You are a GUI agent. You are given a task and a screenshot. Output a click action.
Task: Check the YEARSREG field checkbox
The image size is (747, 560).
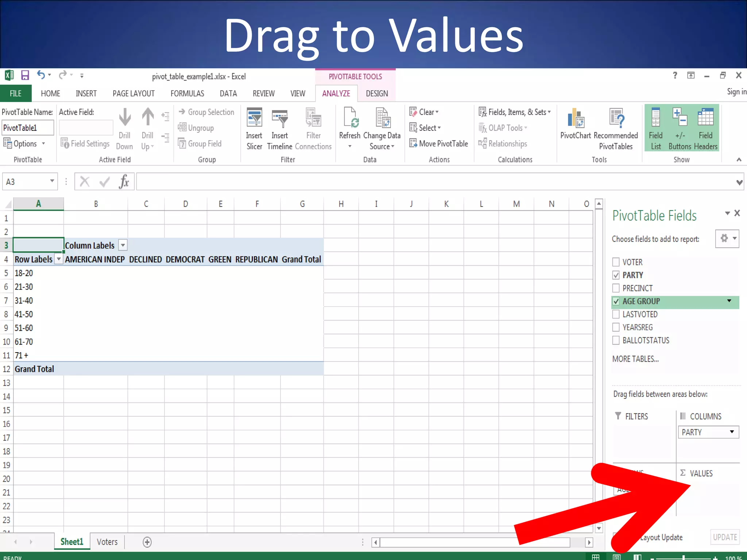616,327
